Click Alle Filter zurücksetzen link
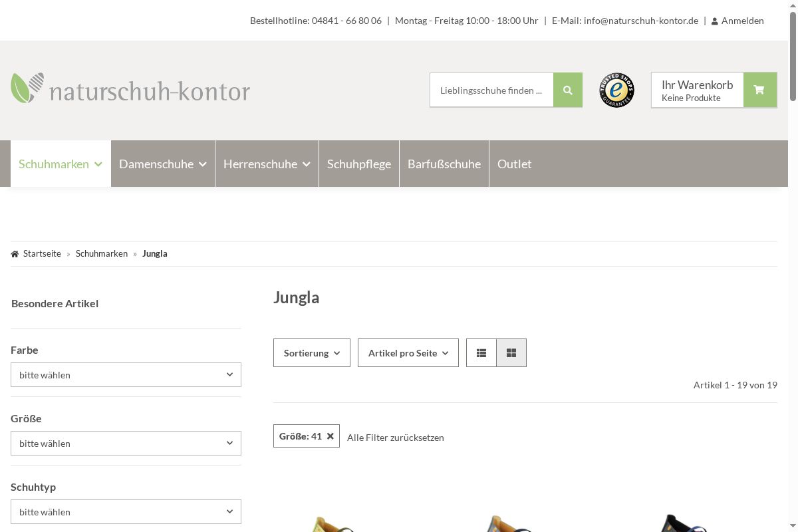This screenshot has width=798, height=532. [396, 438]
